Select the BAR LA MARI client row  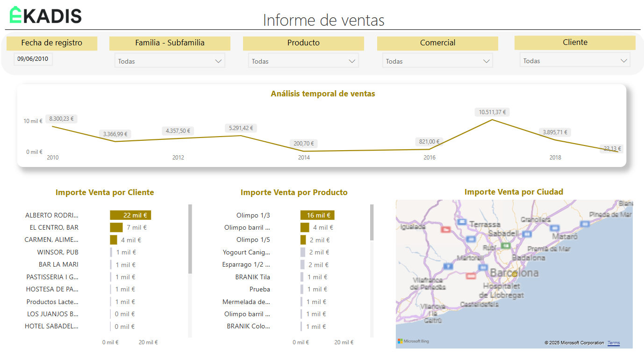coord(58,265)
